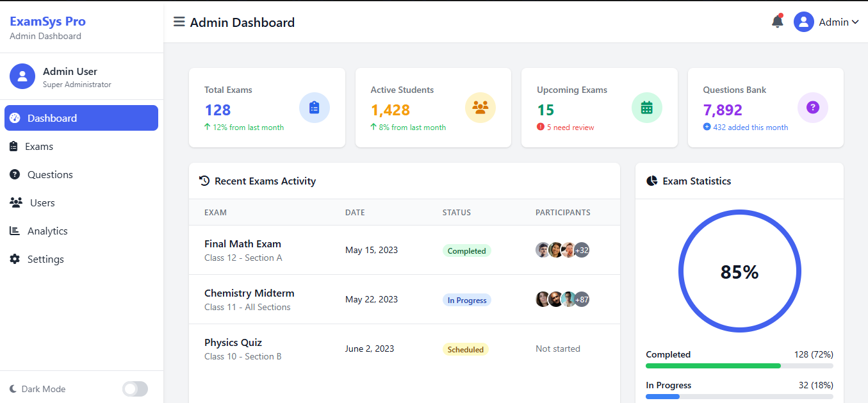Screen dimensions: 868x403
Task: Open the Analytics menu item
Action: pyautogui.click(x=81, y=231)
